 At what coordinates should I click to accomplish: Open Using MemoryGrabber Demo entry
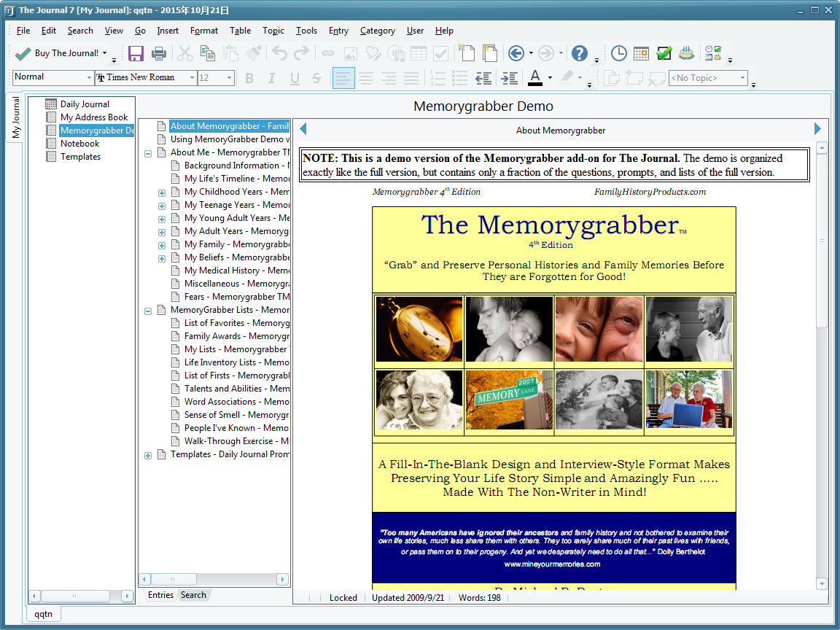click(230, 139)
